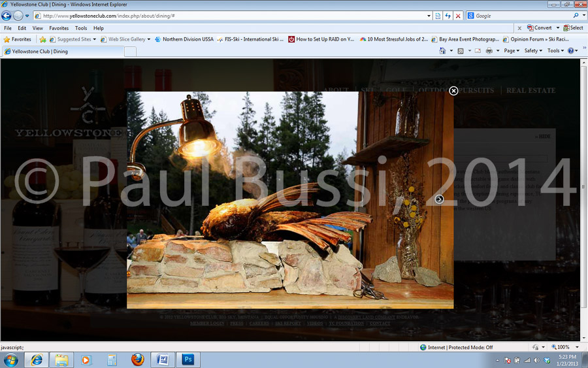The height and width of the screenshot is (368, 588).
Task: Expand the address bar autocomplete dropdown
Action: 429,16
